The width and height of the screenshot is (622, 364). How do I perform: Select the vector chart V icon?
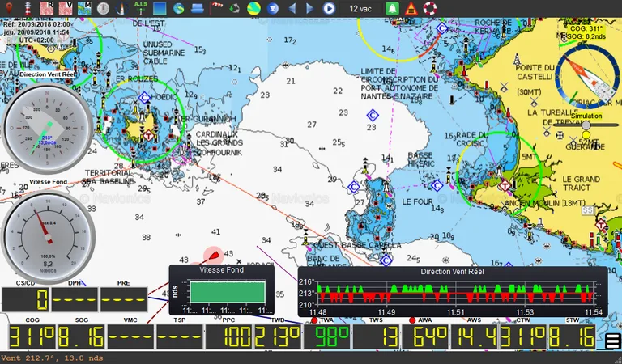tap(66, 8)
